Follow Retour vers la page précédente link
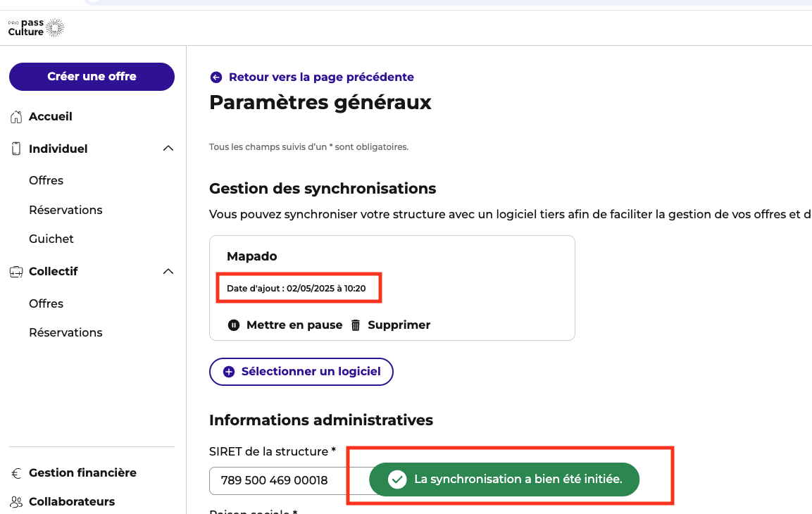 point(321,77)
